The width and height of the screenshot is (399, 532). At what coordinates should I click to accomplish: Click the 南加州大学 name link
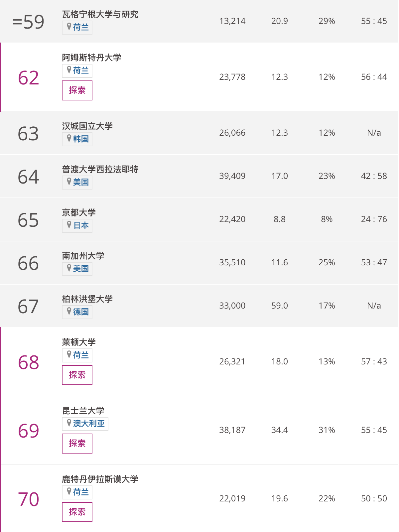tap(83, 256)
